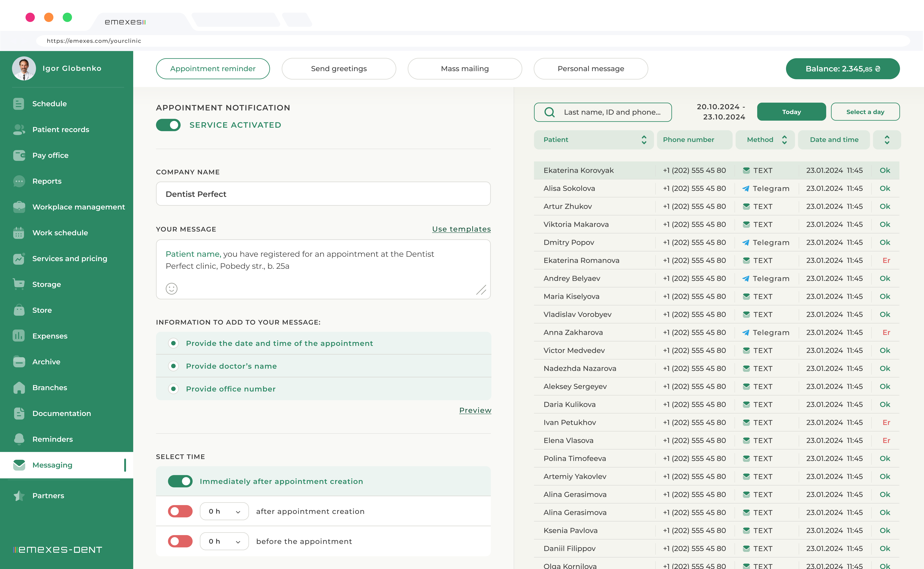Screen dimensions: 924x569
Task: Click the Today button
Action: tap(791, 112)
